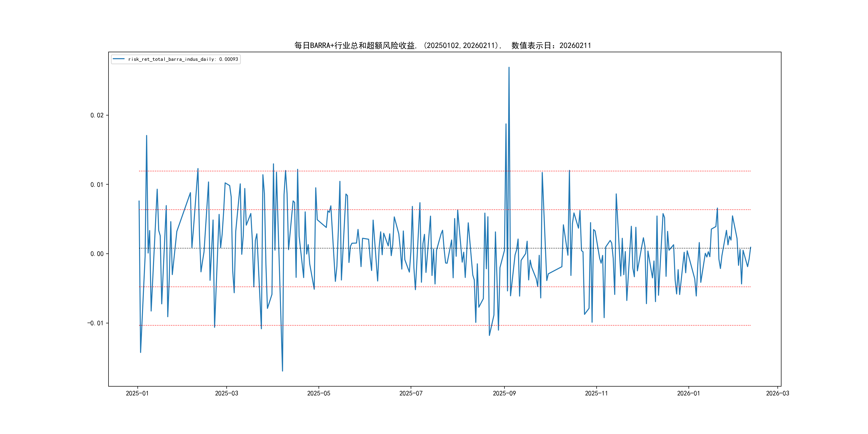Click the 0.01 y-axis tick label
868x434 pixels.
pos(97,185)
